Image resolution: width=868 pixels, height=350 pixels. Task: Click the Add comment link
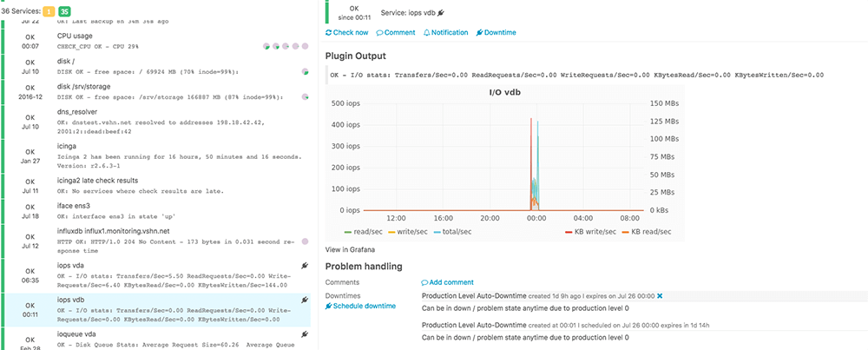[x=447, y=282]
